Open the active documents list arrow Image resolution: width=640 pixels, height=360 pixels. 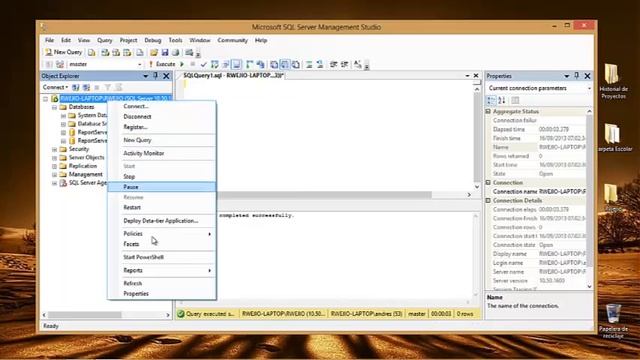pos(467,76)
